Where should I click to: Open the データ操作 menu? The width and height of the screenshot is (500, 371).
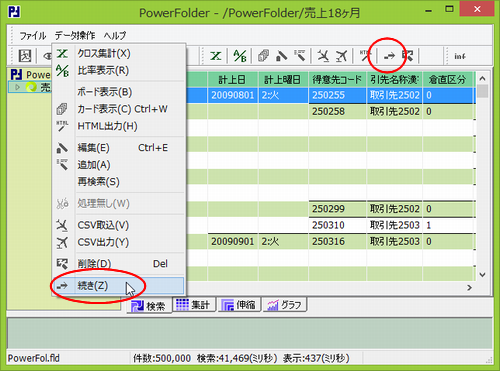[75, 35]
